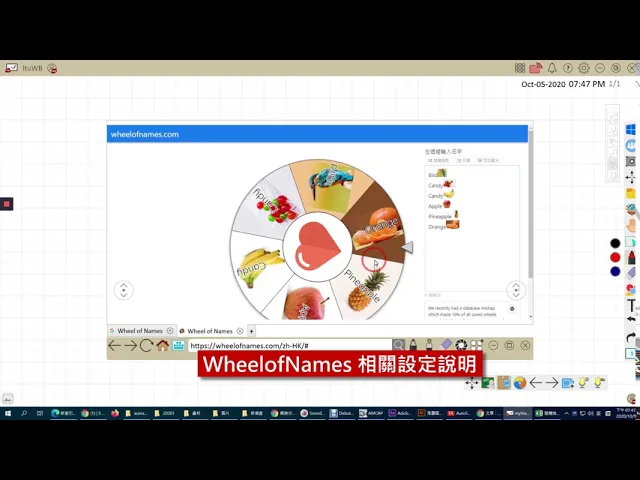This screenshot has width=640, height=480.
Task: Switch to the first Wheel of Names tab
Action: pyautogui.click(x=140, y=331)
